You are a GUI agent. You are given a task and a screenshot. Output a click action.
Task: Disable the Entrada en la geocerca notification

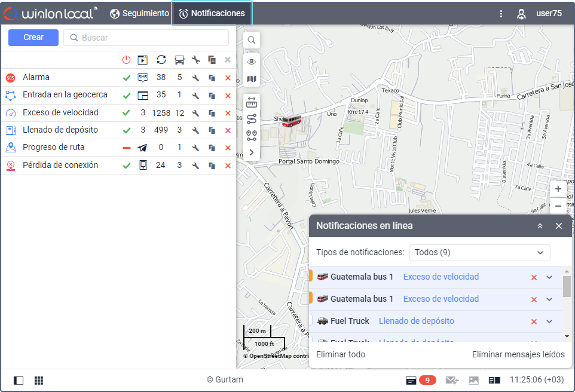coord(126,96)
